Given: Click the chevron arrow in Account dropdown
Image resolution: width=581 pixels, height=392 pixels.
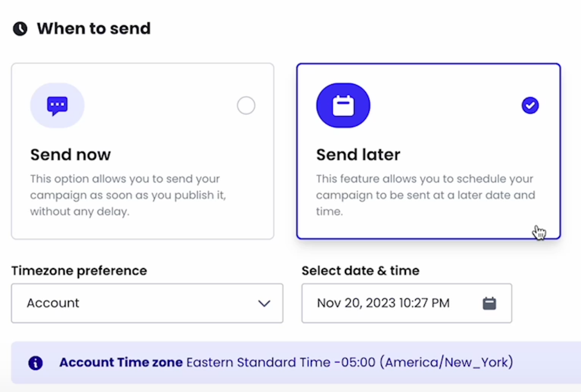Looking at the screenshot, I should [264, 304].
